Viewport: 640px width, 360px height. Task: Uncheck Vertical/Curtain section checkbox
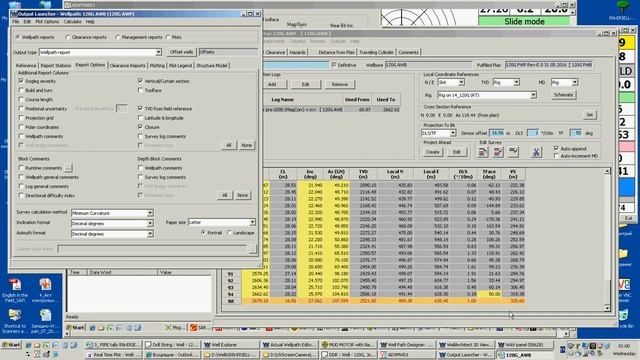(x=140, y=81)
